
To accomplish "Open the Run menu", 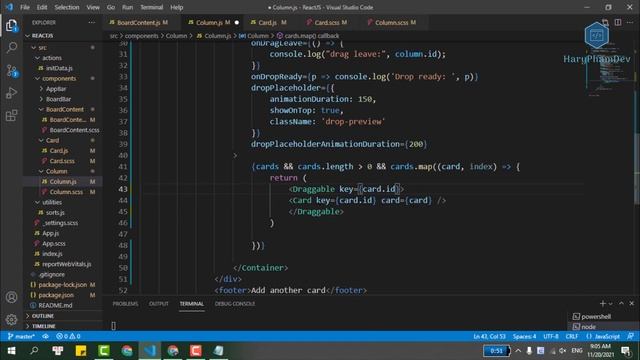I will [127, 7].
